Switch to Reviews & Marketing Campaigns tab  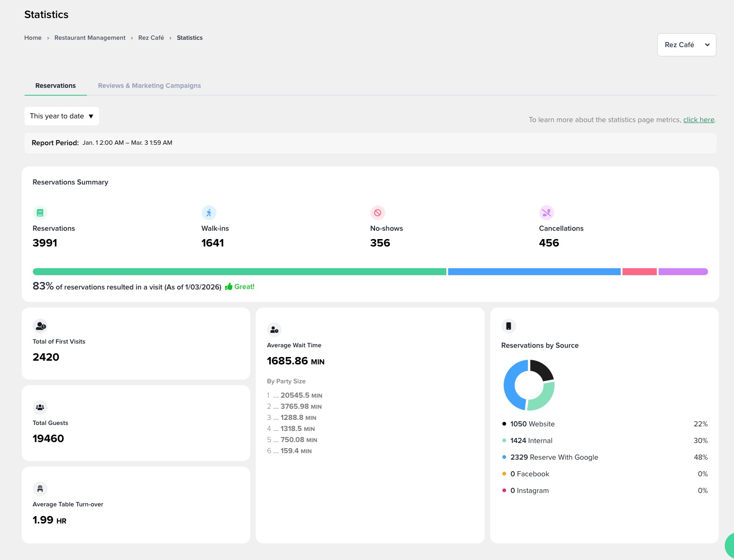149,86
